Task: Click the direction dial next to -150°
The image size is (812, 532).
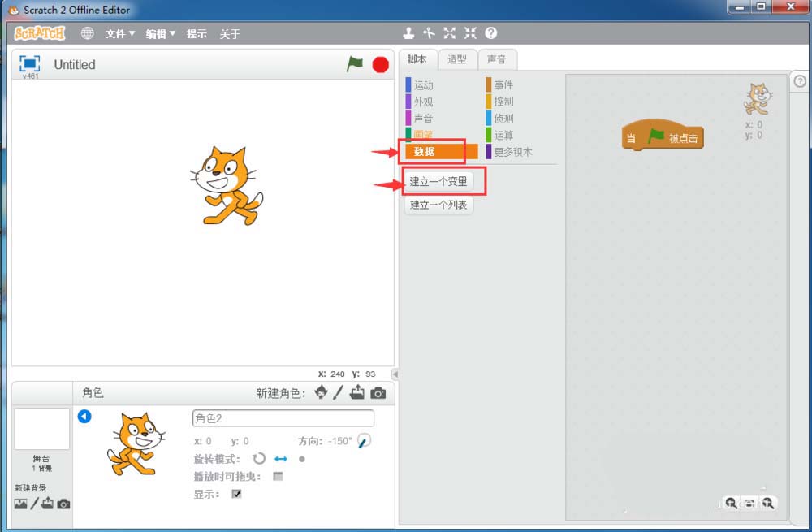Action: point(364,441)
